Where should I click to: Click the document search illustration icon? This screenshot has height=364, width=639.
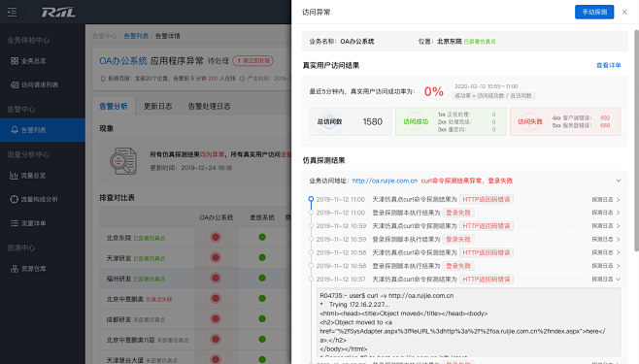(x=123, y=161)
